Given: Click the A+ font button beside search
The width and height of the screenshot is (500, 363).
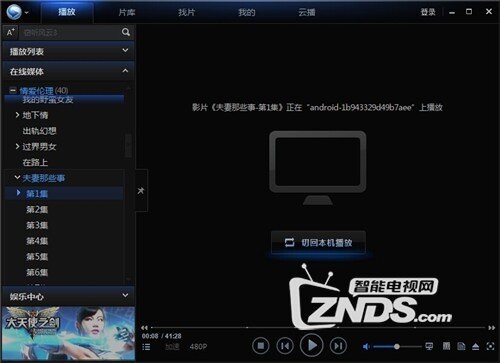Looking at the screenshot, I should (11, 32).
